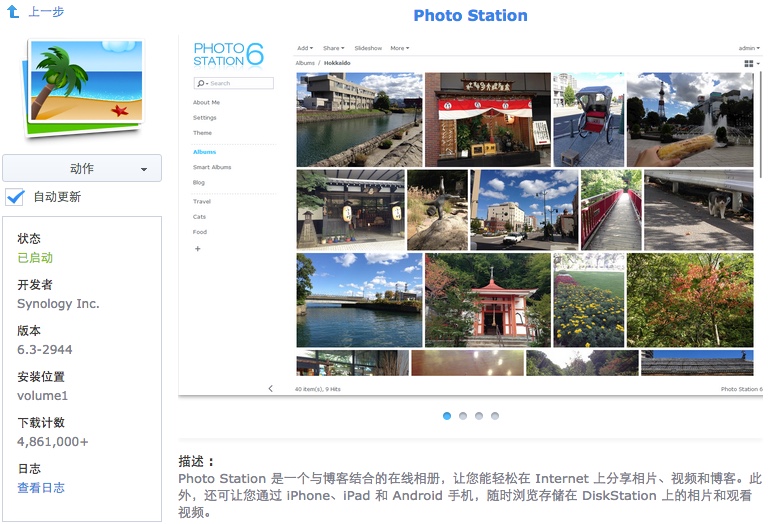Expand the Add menu in preview

304,48
